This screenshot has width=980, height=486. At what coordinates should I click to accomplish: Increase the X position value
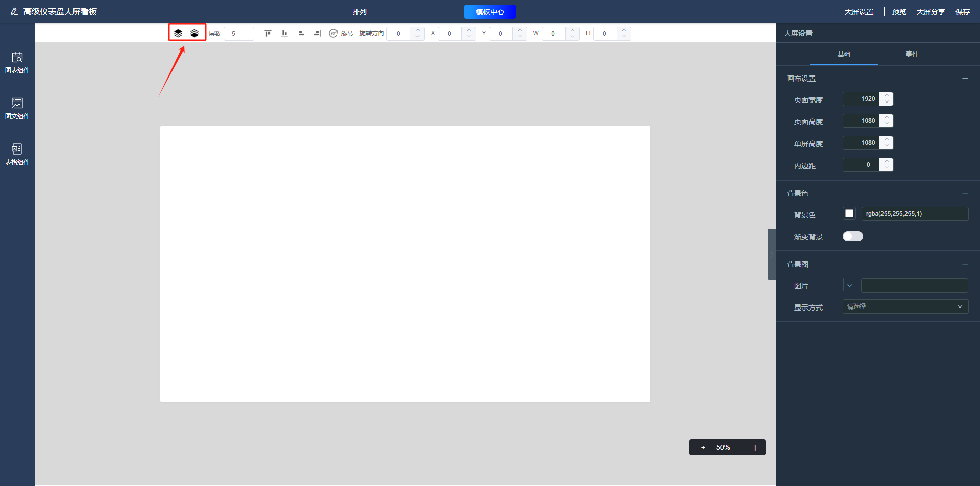click(469, 30)
